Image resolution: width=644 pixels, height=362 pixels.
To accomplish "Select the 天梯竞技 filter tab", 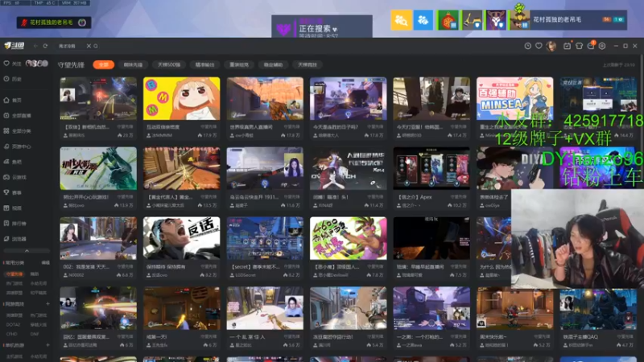I will (308, 65).
